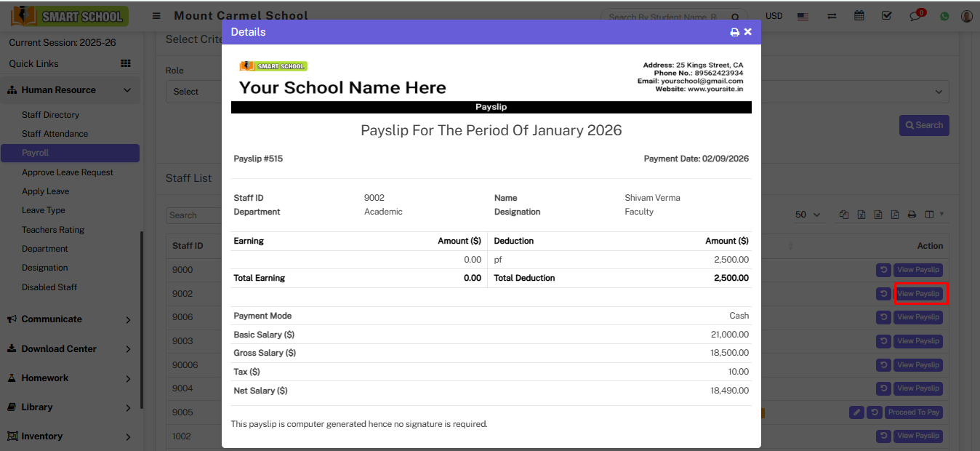Click the task checkbox icon in top bar
Image resolution: width=980 pixels, height=451 pixels.
coord(887,15)
